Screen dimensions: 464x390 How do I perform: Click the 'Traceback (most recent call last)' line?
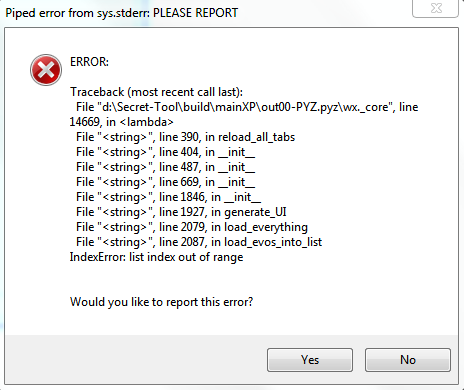pyautogui.click(x=156, y=92)
